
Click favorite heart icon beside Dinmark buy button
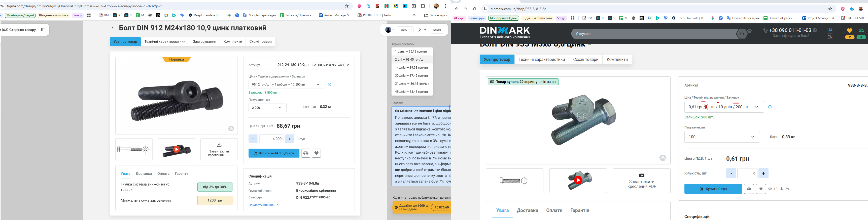point(761,189)
